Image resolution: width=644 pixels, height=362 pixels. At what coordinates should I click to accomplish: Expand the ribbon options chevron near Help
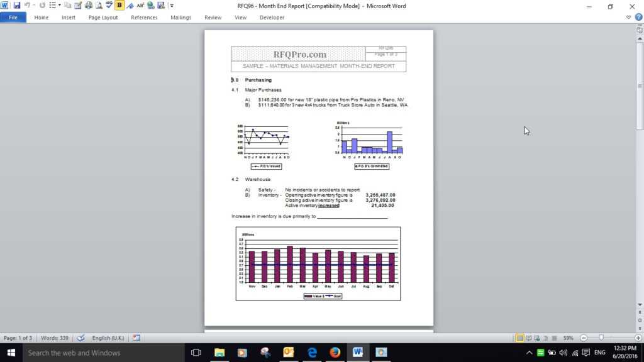pyautogui.click(x=629, y=17)
